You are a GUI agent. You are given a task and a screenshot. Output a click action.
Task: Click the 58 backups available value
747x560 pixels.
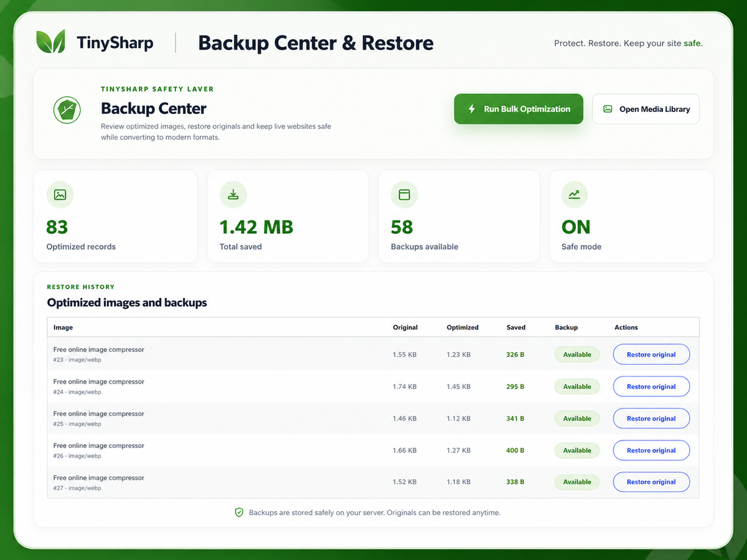click(x=402, y=227)
